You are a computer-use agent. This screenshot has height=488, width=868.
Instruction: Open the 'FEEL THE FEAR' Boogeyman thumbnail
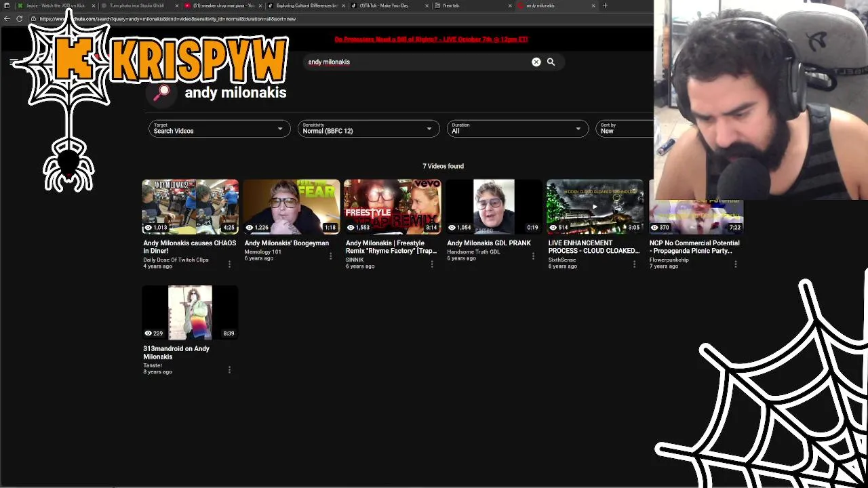[292, 207]
